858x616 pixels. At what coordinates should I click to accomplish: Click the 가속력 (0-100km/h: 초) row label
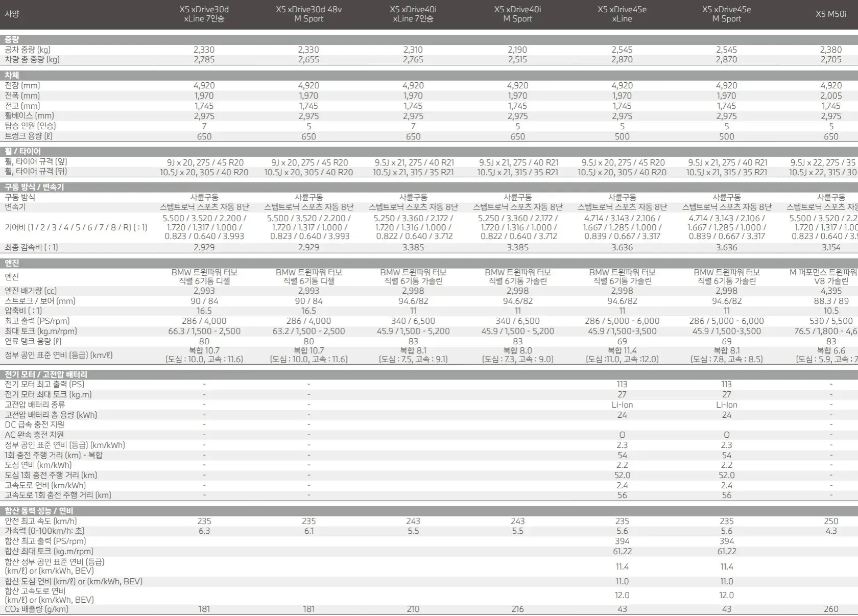click(44, 531)
